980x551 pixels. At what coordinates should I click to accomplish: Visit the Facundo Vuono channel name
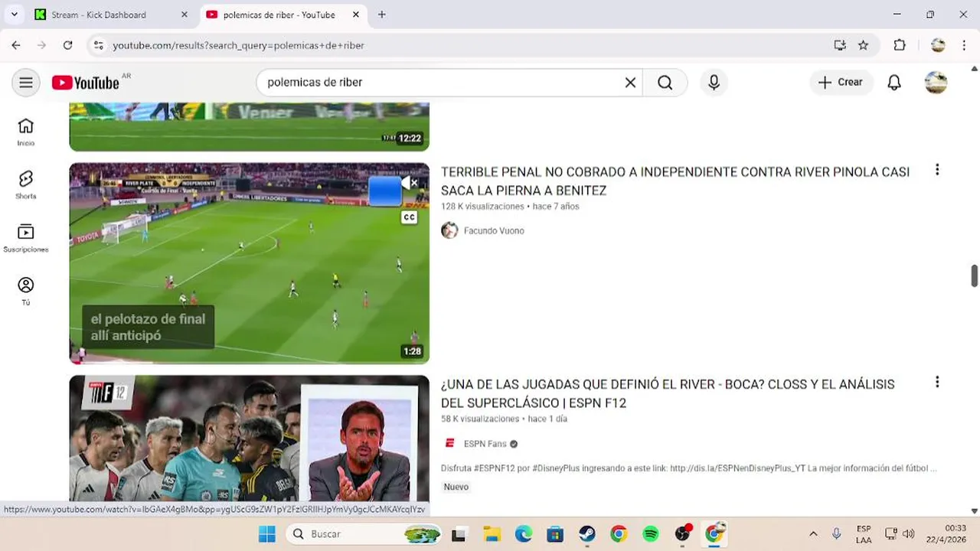(494, 230)
